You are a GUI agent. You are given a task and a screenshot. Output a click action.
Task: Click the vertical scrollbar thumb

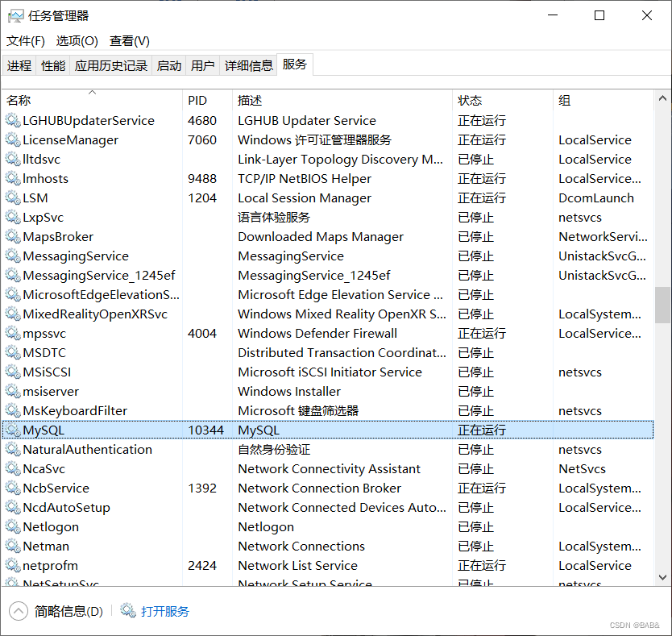point(662,305)
